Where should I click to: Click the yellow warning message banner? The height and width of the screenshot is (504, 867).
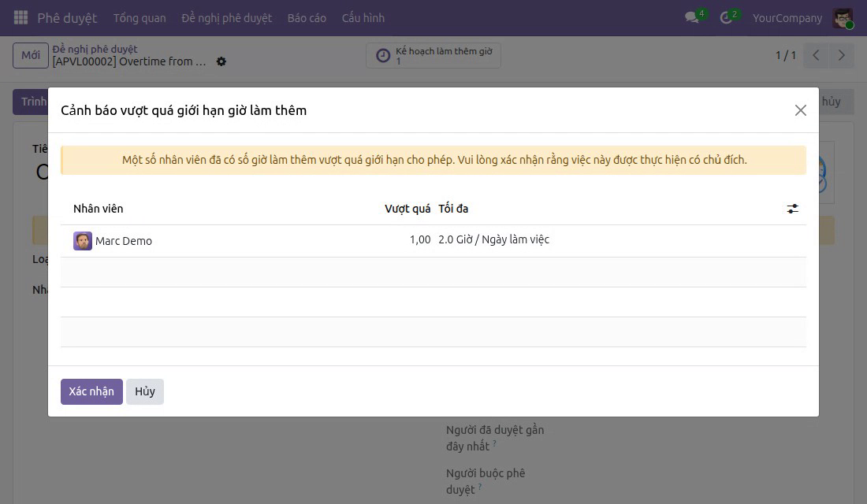[x=433, y=160]
